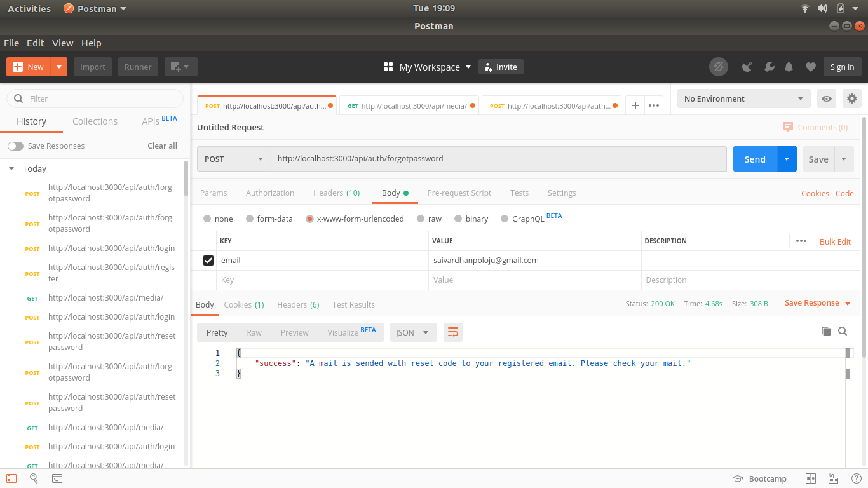This screenshot has height=488, width=868.
Task: Click the blue Send button
Action: (755, 159)
